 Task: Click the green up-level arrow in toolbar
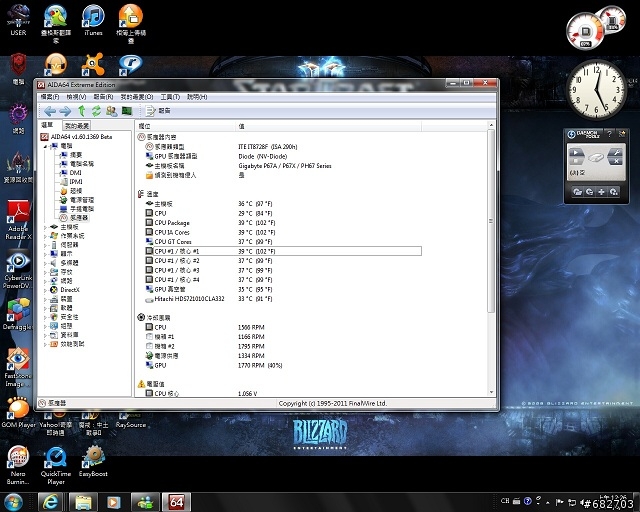click(82, 110)
